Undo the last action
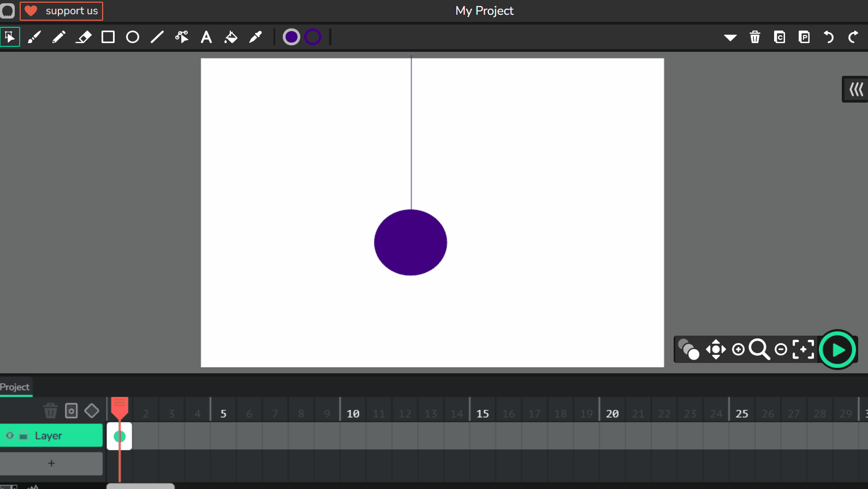 pos(829,37)
